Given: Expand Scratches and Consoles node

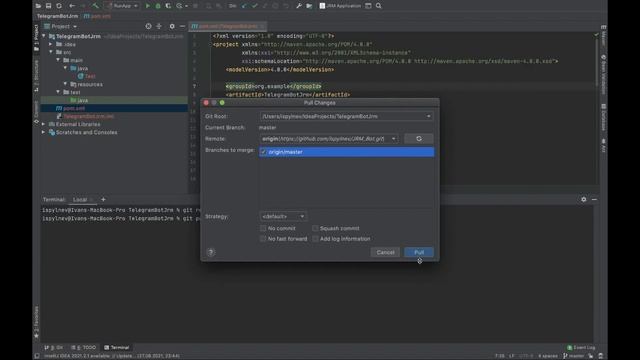Looking at the screenshot, I should click(44, 132).
